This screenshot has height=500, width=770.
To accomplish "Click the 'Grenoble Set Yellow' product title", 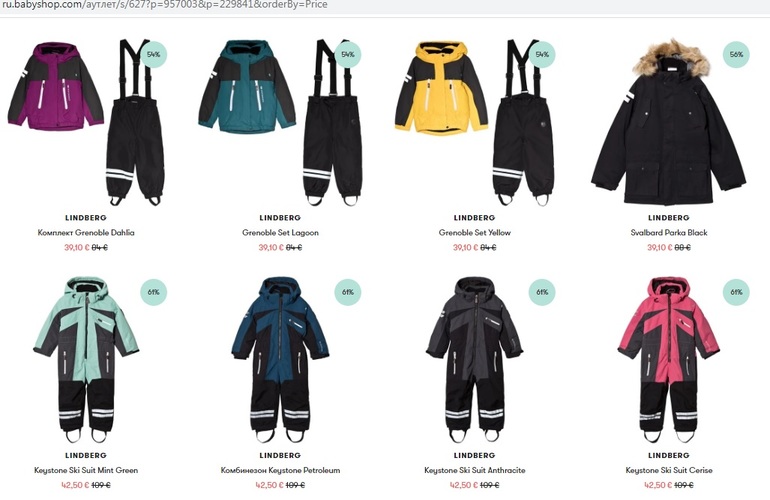I will (475, 233).
